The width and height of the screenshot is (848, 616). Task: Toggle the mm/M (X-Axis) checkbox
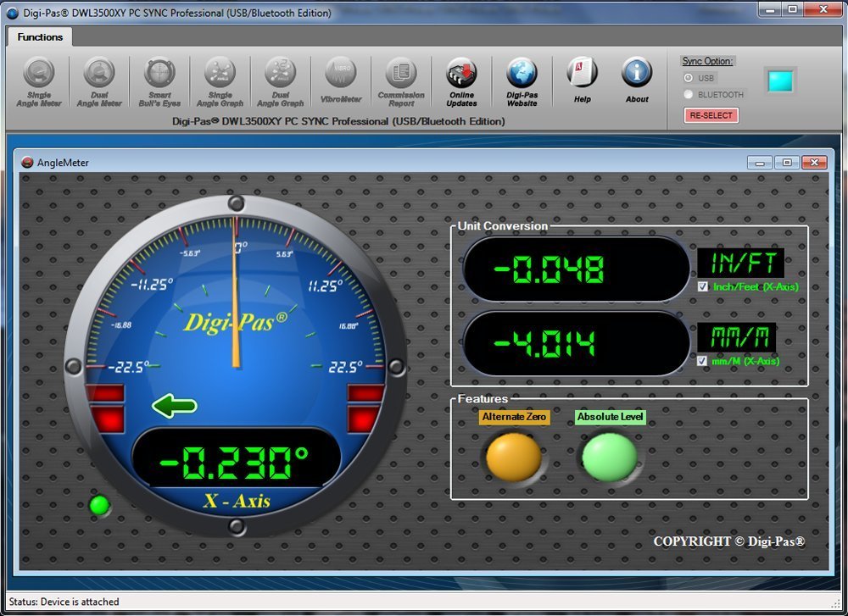702,361
